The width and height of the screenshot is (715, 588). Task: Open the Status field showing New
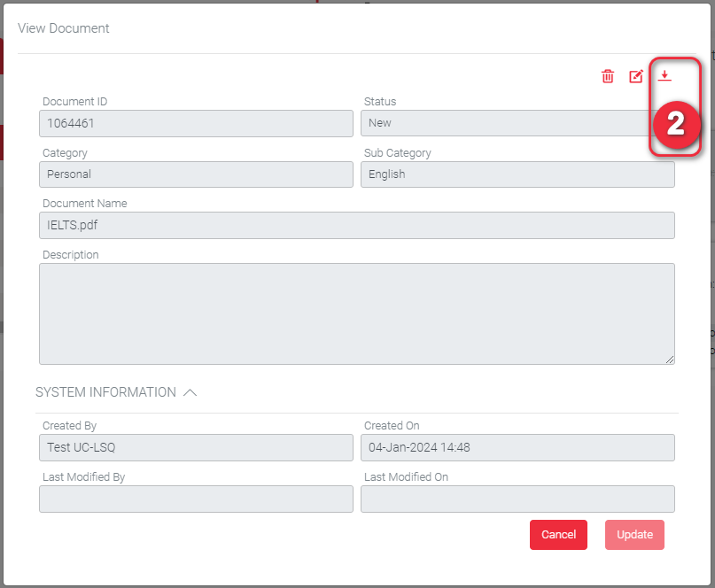(505, 123)
